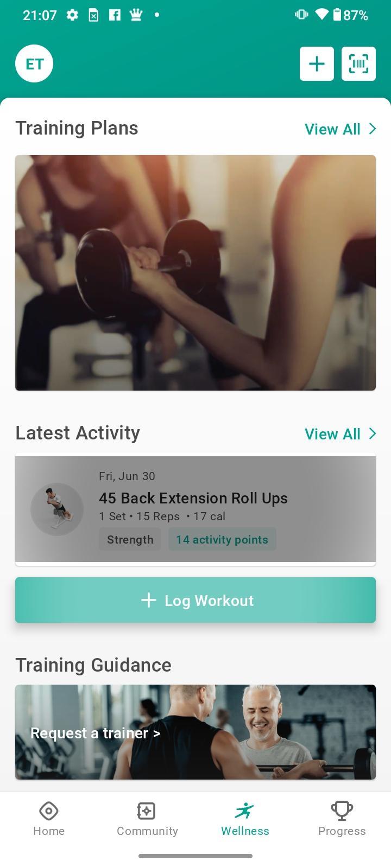Viewport: 391px width, 868px height.
Task: Open the ET profile avatar
Action: coord(34,63)
